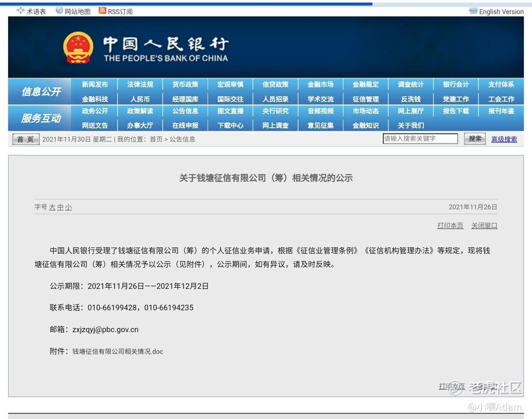Go to 党建工作 section
Image resolution: width=532 pixels, height=419 pixels.
pos(456,99)
